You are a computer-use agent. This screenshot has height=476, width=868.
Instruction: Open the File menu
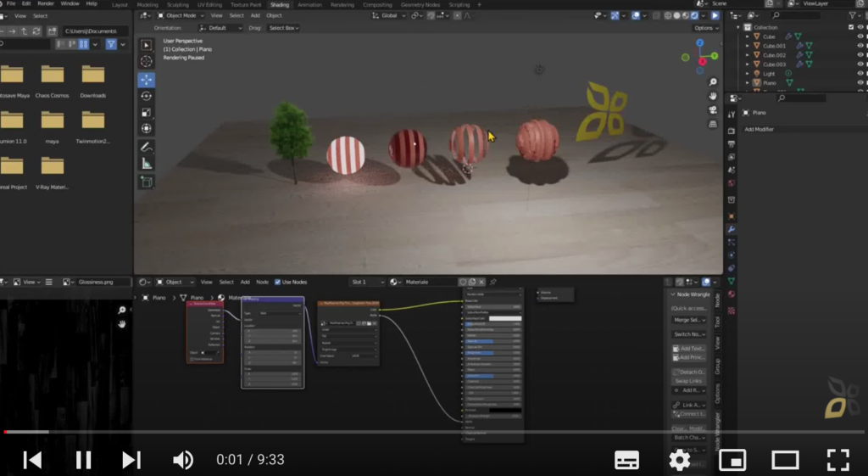point(11,4)
